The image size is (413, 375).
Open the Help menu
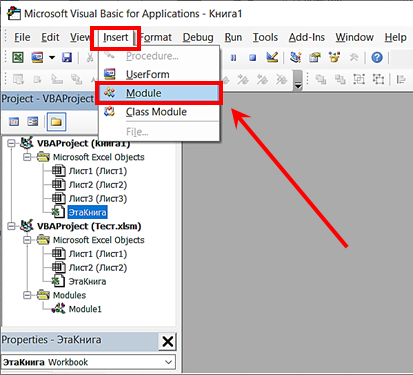(395, 37)
